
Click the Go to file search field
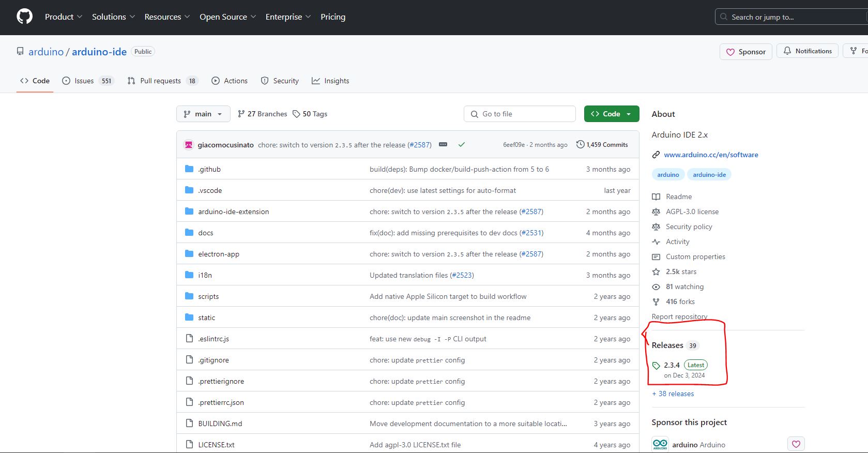pos(520,114)
